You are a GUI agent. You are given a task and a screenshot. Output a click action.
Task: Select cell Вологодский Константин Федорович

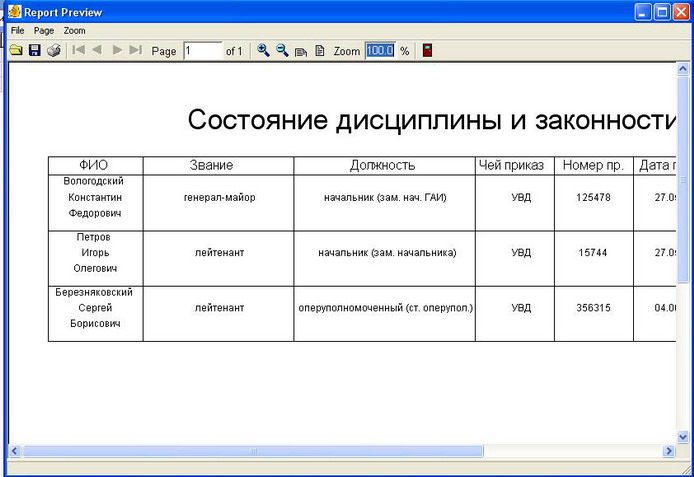tap(96, 203)
